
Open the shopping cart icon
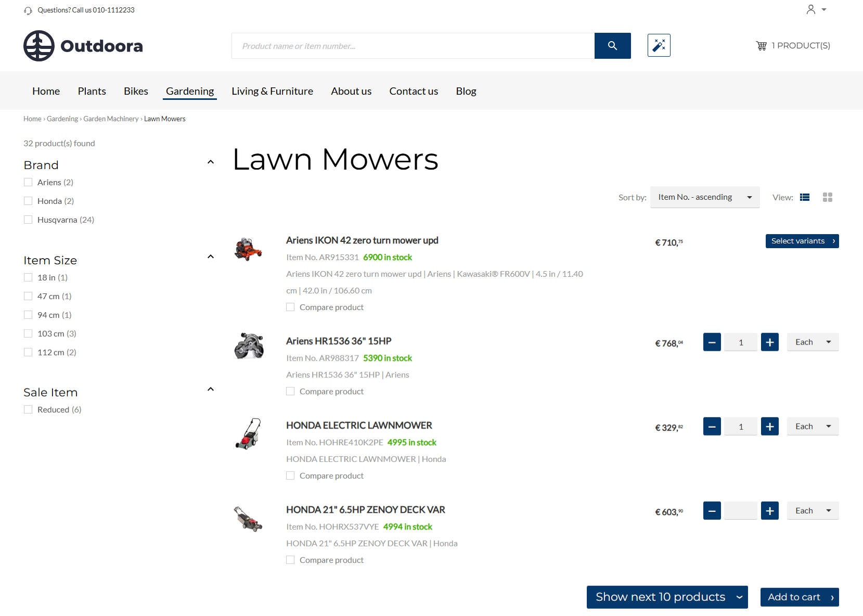click(761, 46)
